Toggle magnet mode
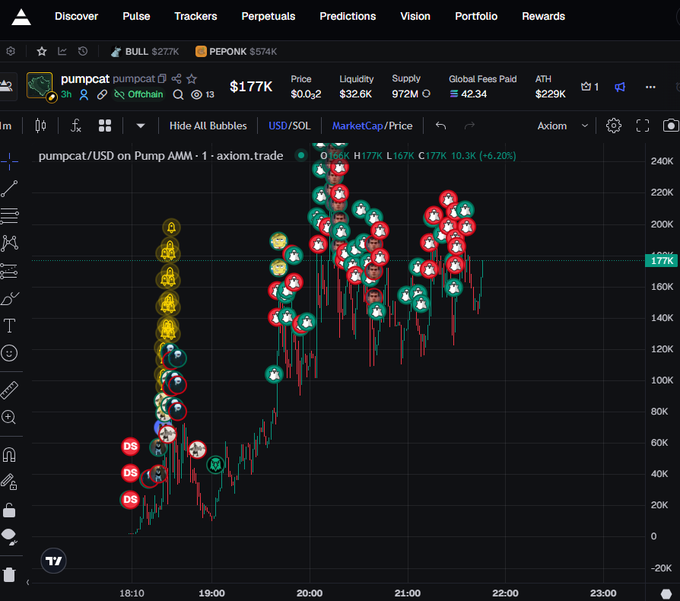This screenshot has height=601, width=680. pos(10,454)
